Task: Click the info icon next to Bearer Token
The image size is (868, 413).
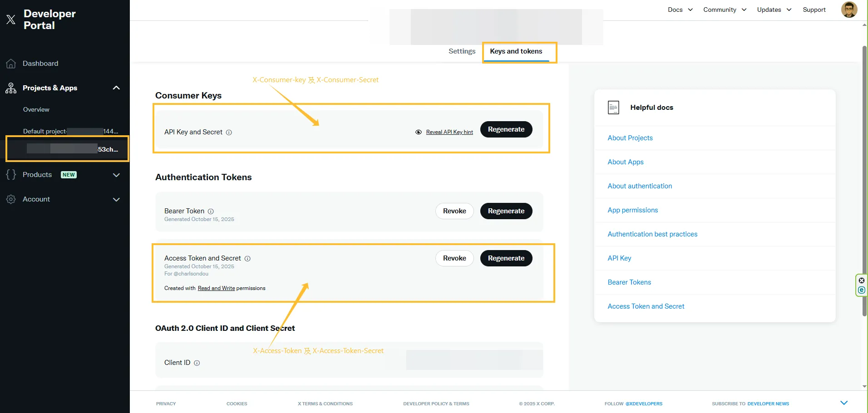Action: (x=211, y=211)
